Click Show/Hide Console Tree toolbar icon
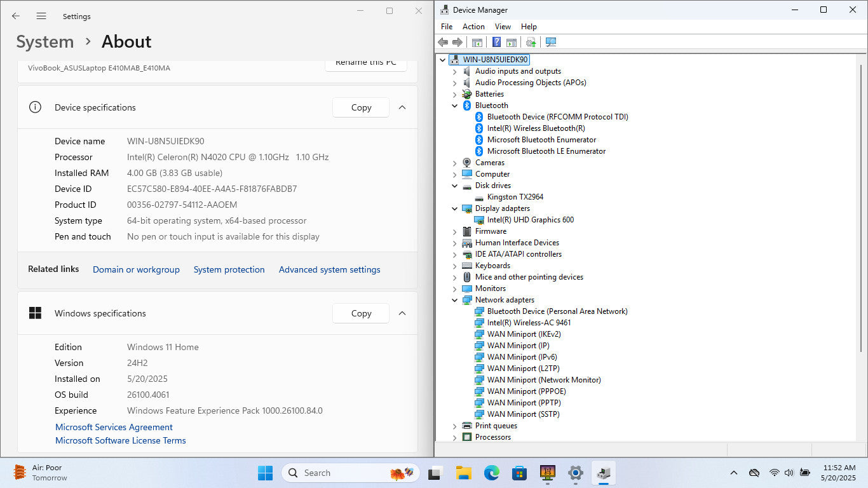The height and width of the screenshot is (488, 868). point(477,43)
